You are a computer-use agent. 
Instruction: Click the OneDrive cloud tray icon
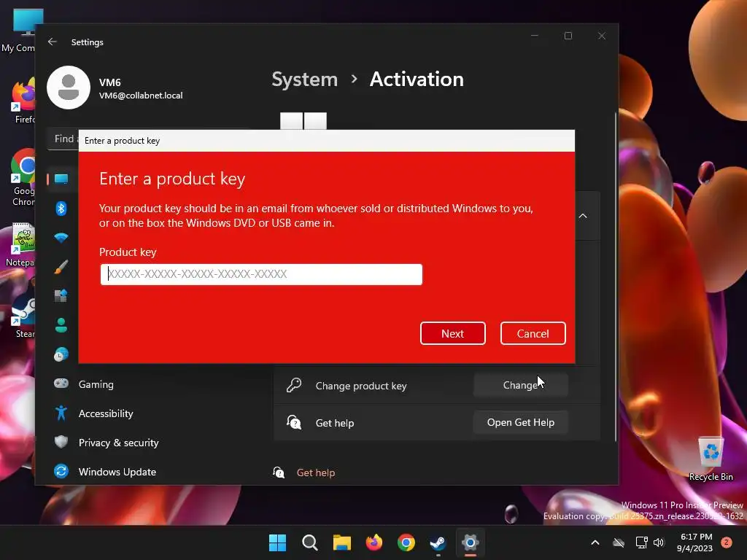pyautogui.click(x=619, y=542)
